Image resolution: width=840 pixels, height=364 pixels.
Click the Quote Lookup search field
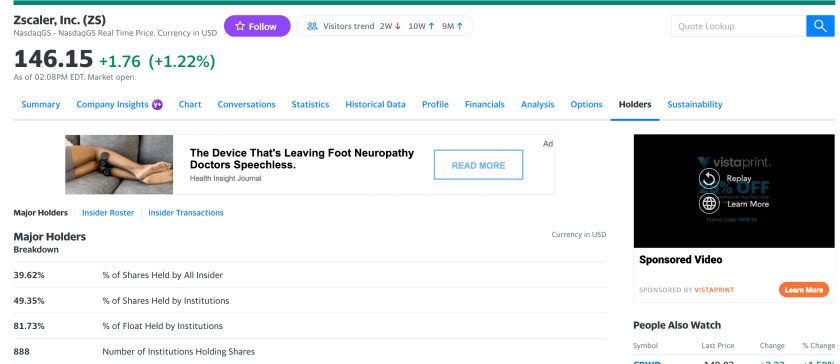click(x=739, y=26)
